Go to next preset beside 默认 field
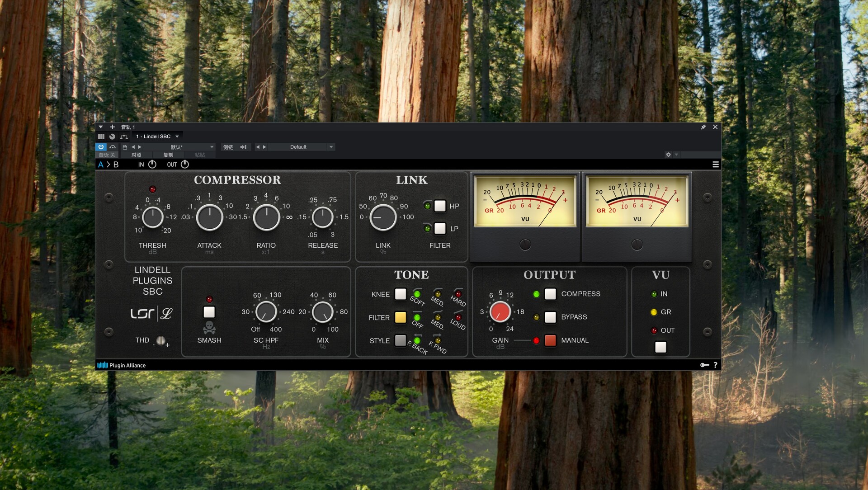 pos(140,147)
